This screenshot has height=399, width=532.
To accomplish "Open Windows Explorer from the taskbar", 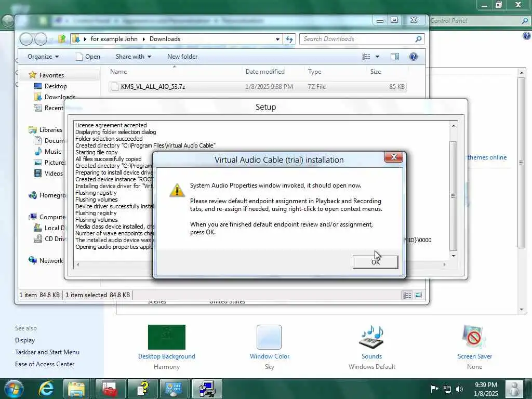I will click(x=76, y=389).
